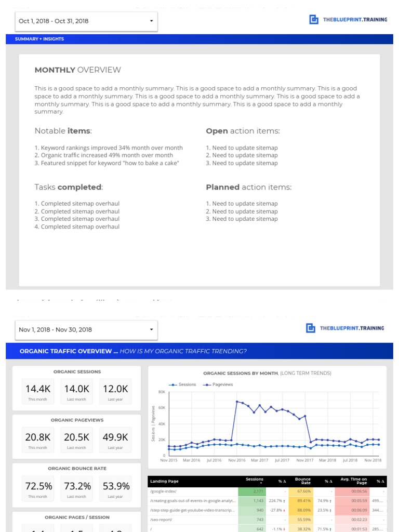Click THEBLUEPRINT.TRAINING wordmark on the November page

pyautogui.click(x=352, y=328)
